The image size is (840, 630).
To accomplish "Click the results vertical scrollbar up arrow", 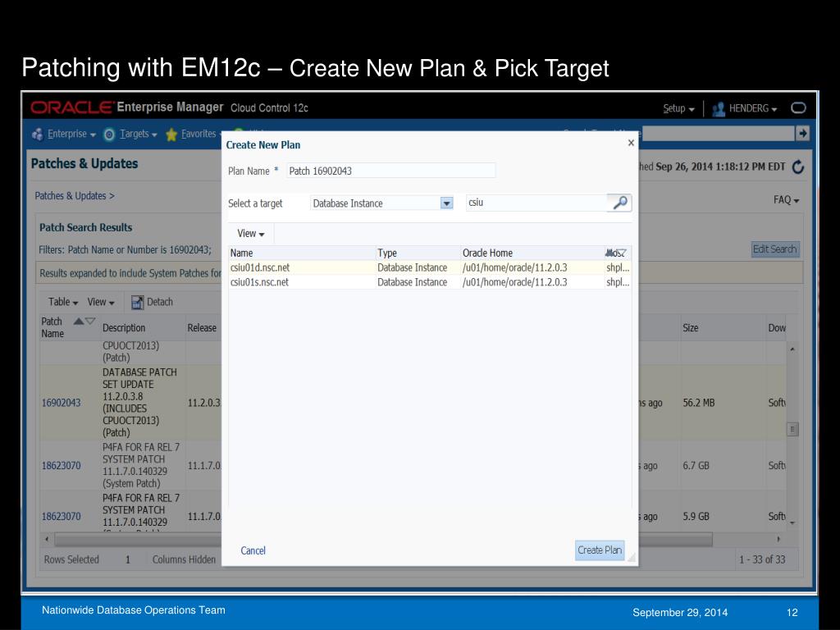I will pyautogui.click(x=792, y=349).
